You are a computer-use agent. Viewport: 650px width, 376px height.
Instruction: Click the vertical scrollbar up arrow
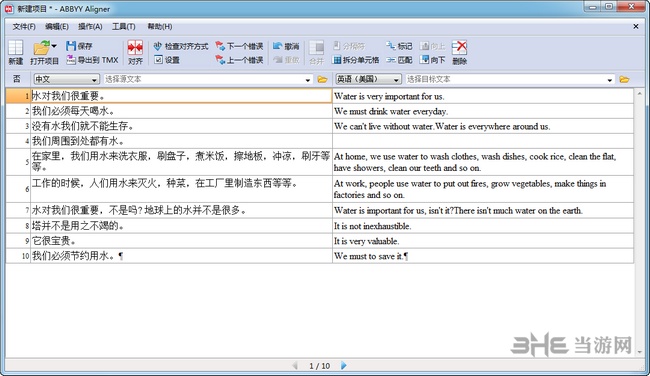pyautogui.click(x=640, y=94)
